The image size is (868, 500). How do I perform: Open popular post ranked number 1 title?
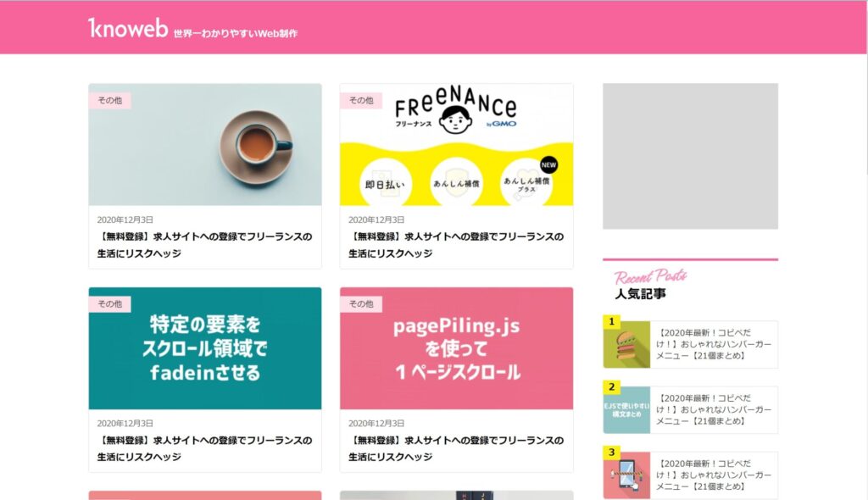click(x=714, y=344)
